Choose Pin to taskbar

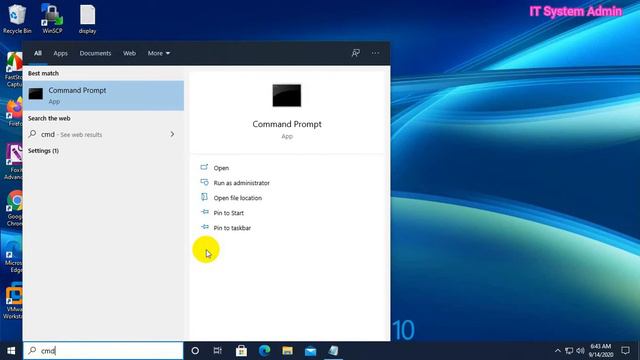(232, 228)
